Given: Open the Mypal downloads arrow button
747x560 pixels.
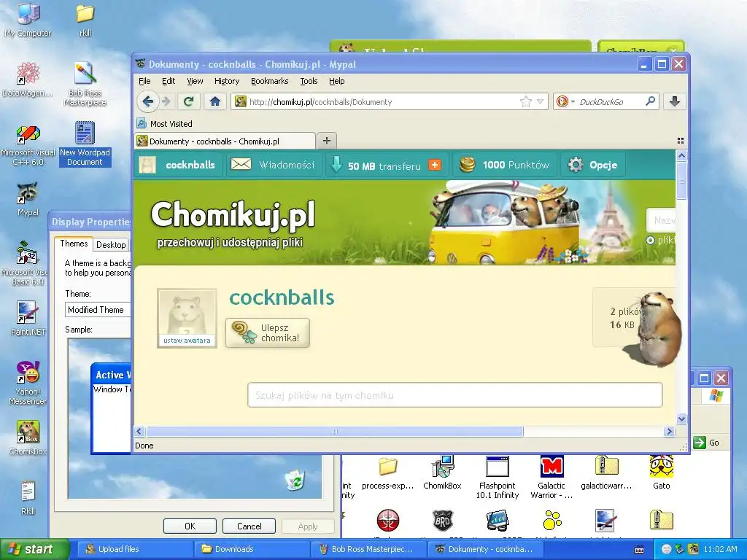Looking at the screenshot, I should point(674,101).
